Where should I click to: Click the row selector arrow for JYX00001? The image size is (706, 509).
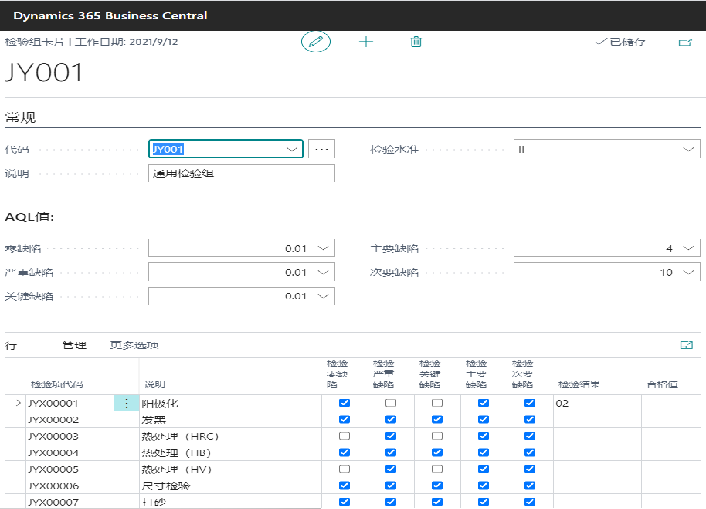tap(18, 403)
